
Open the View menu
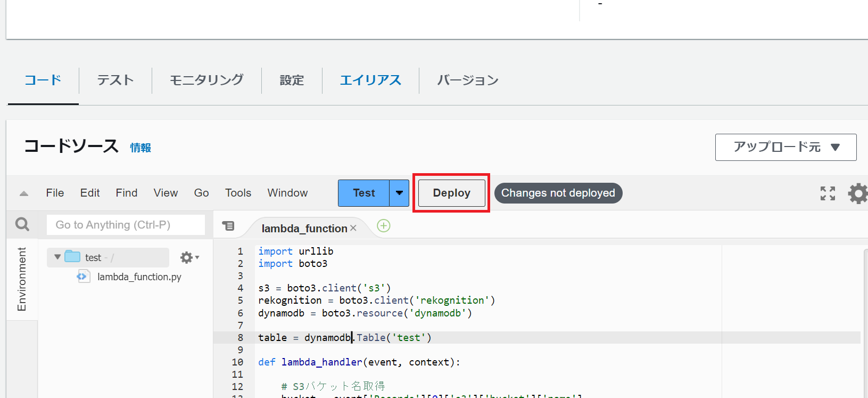166,193
